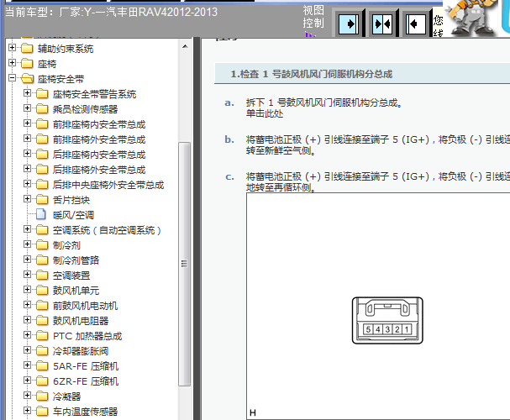Screen dimensions: 510x420
Task: Open folder icon for 座椅安全带警告系统
Action: (42, 93)
